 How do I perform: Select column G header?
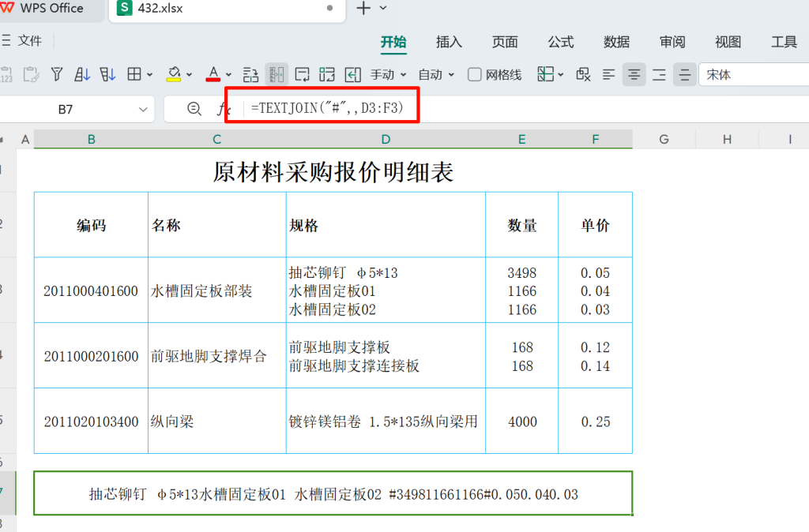[664, 139]
